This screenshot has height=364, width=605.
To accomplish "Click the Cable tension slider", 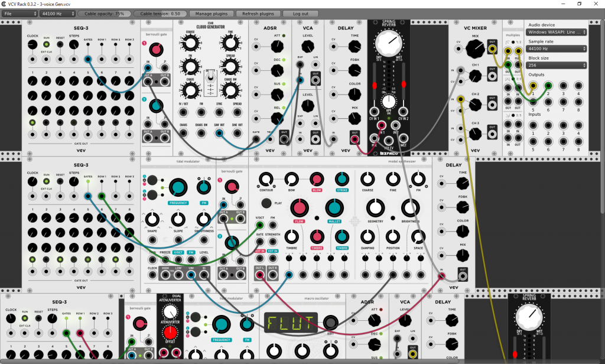I will (x=160, y=14).
